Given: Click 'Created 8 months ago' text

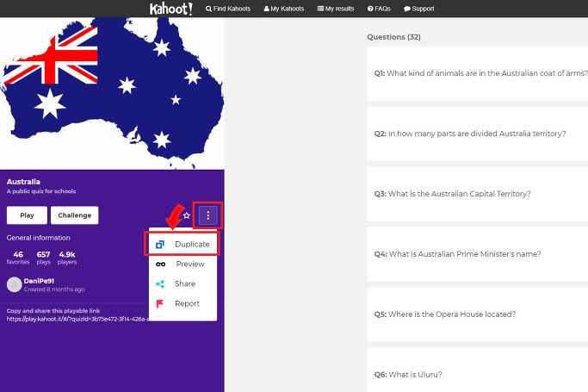Looking at the screenshot, I should point(54,289).
